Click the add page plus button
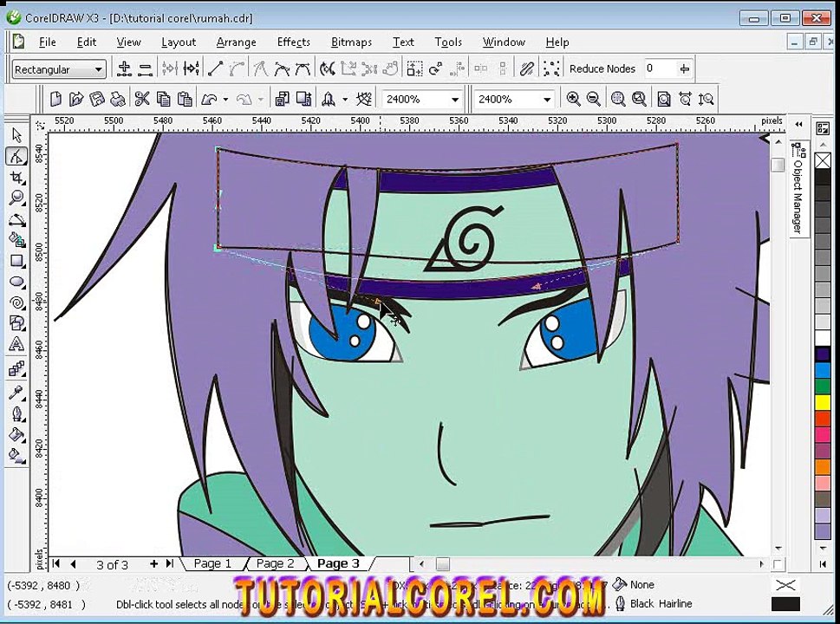This screenshot has width=840, height=624. click(x=153, y=563)
